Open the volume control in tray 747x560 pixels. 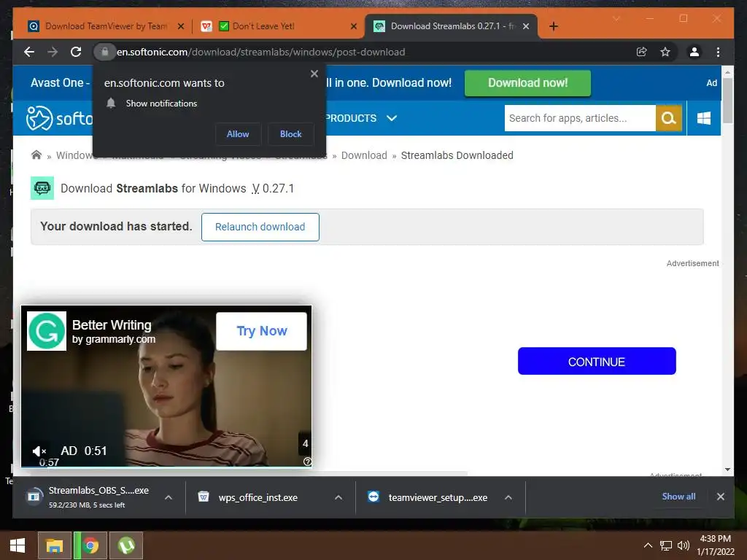pyautogui.click(x=684, y=545)
